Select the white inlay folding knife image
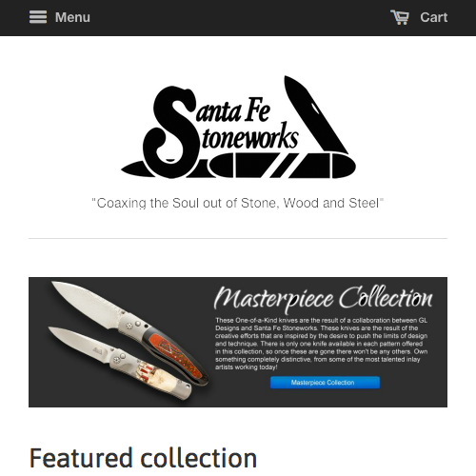Image resolution: width=476 pixels, height=476 pixels. pos(121,362)
